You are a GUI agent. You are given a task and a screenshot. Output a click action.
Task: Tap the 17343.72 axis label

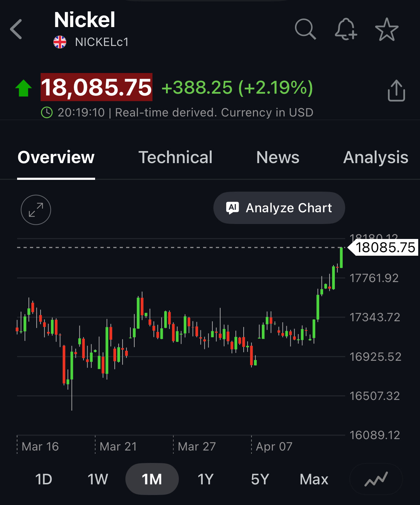click(375, 317)
